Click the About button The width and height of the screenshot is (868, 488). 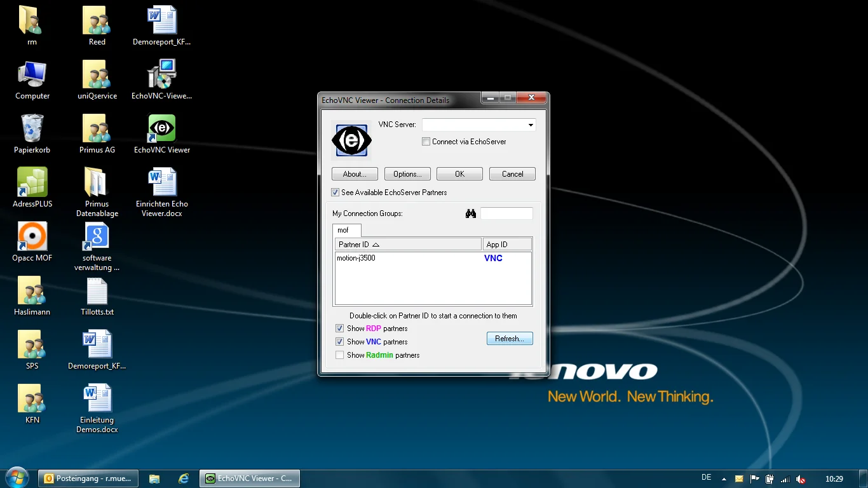point(355,174)
